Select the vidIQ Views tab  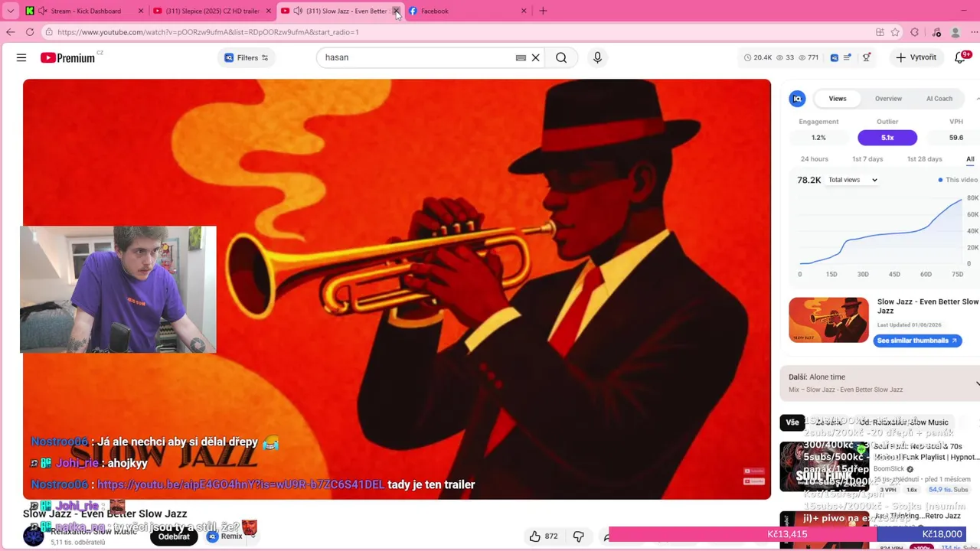click(x=838, y=99)
